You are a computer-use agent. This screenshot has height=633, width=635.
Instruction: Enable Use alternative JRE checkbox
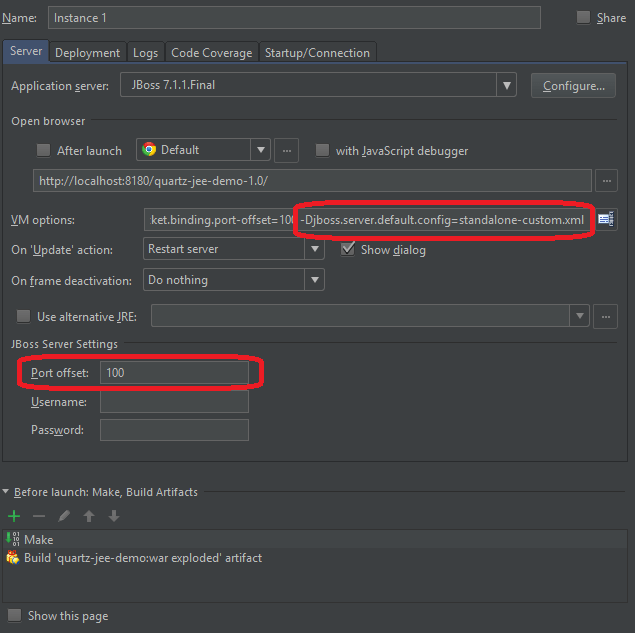[x=23, y=316]
